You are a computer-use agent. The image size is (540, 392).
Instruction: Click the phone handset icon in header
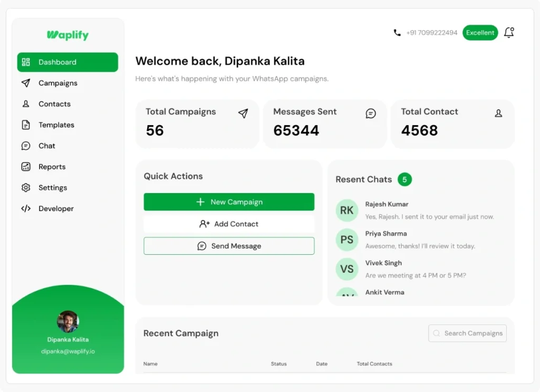[x=397, y=33]
